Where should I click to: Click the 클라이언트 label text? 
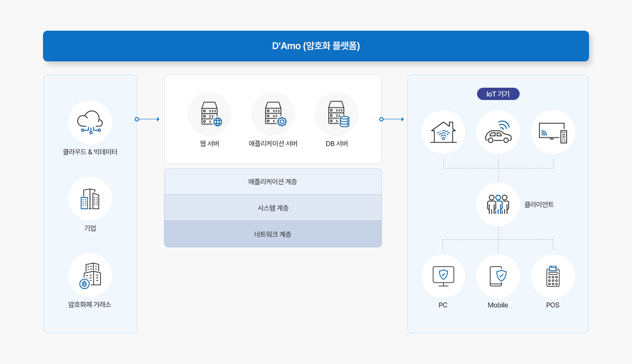[x=539, y=204]
